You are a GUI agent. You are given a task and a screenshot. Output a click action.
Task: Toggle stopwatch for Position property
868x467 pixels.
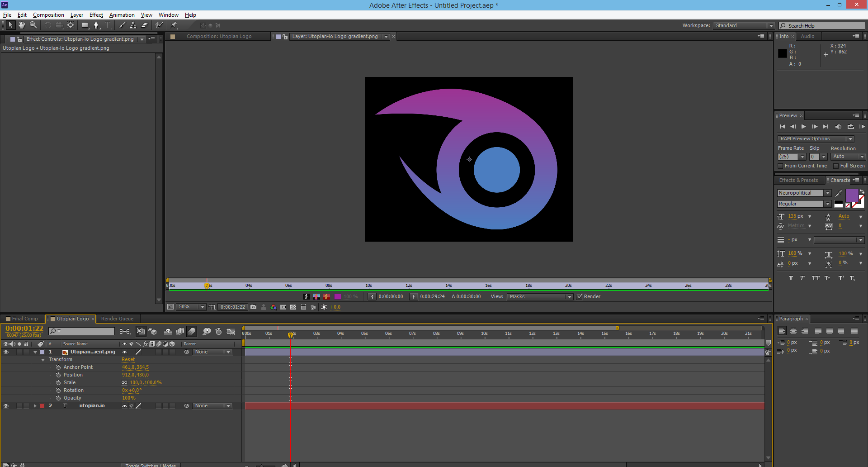(58, 375)
